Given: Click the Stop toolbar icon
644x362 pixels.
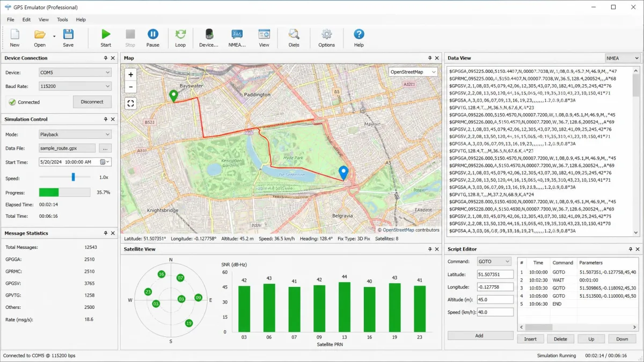Looking at the screenshot, I should pyautogui.click(x=130, y=35).
